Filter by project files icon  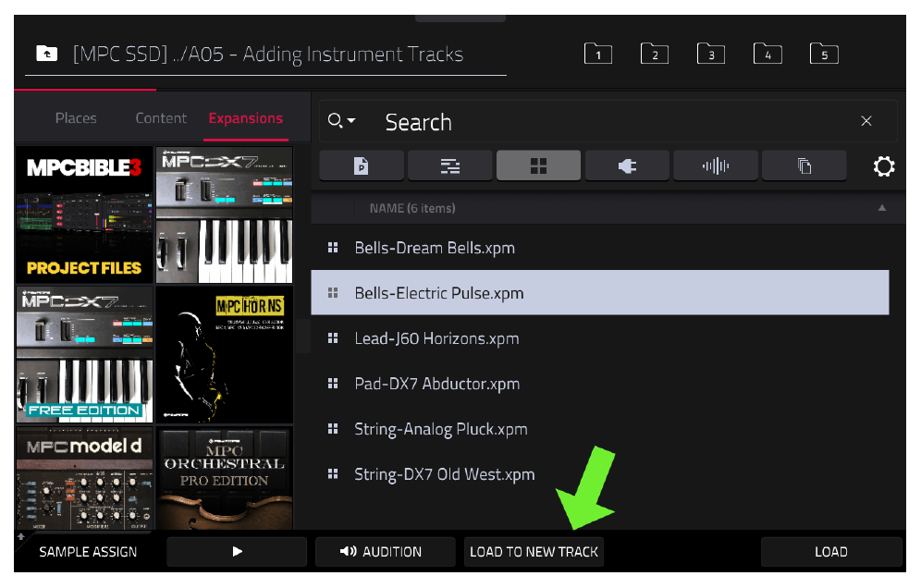point(362,166)
